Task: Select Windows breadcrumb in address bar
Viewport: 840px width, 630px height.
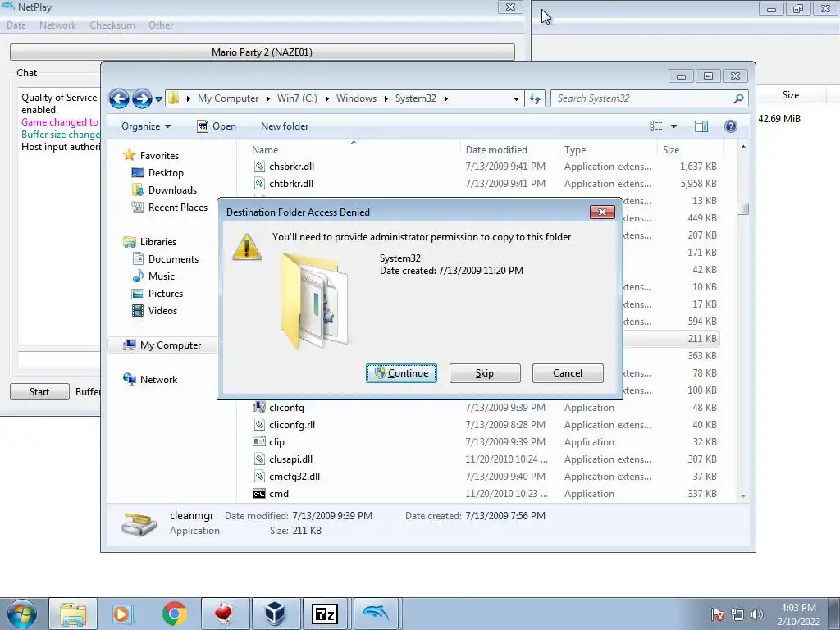Action: pos(356,98)
